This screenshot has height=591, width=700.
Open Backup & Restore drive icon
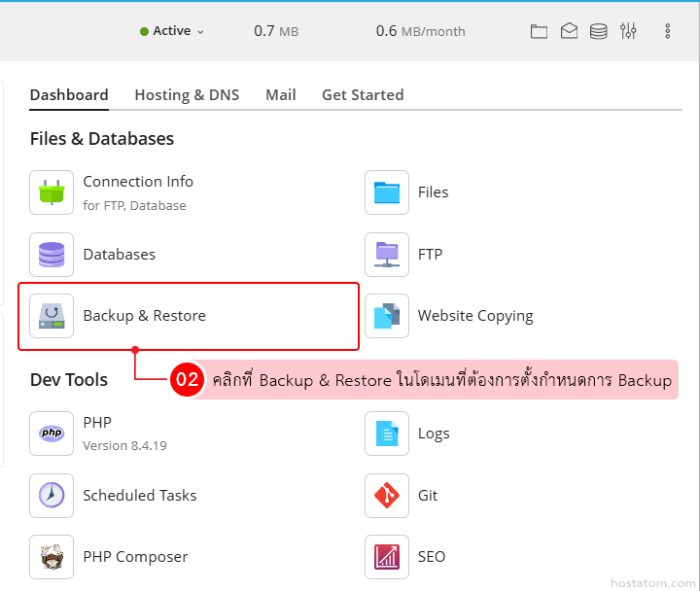point(52,316)
